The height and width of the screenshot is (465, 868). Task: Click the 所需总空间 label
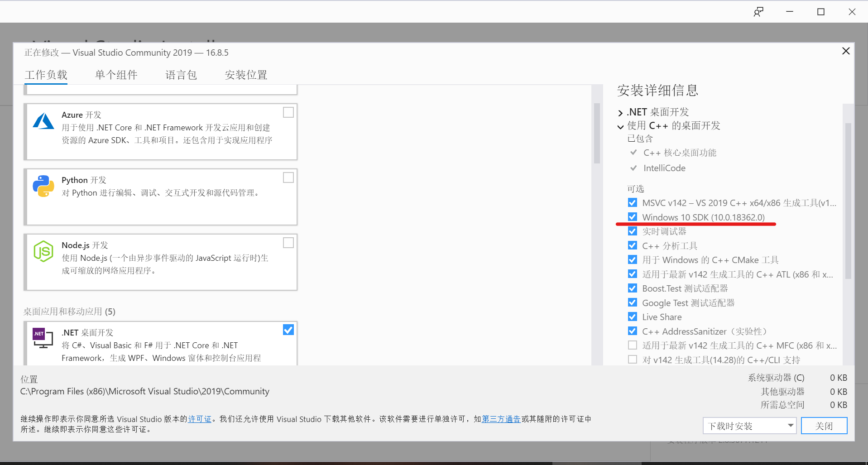[x=782, y=405]
